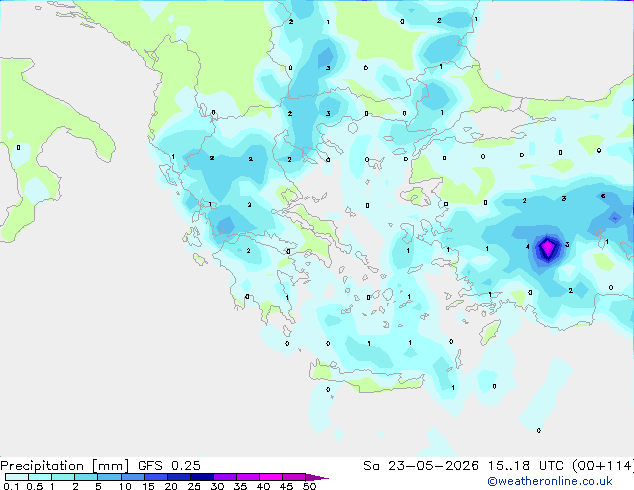The height and width of the screenshot is (490, 634).
Task: Pick the 45–50 mm legend swatch
Action: [x=293, y=477]
